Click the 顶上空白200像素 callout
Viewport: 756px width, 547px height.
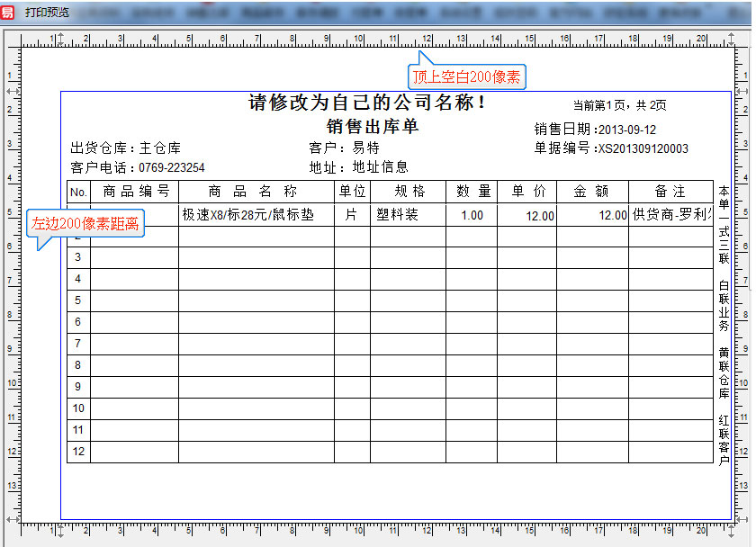click(x=467, y=76)
